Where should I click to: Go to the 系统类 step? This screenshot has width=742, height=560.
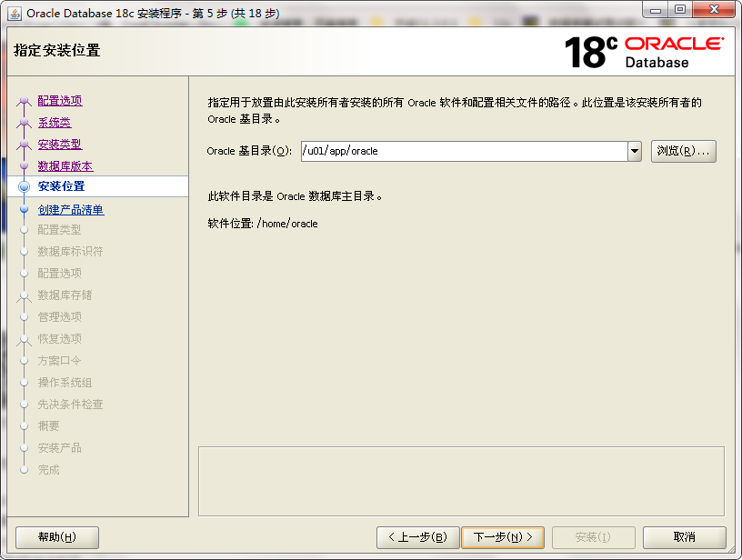coord(55,123)
